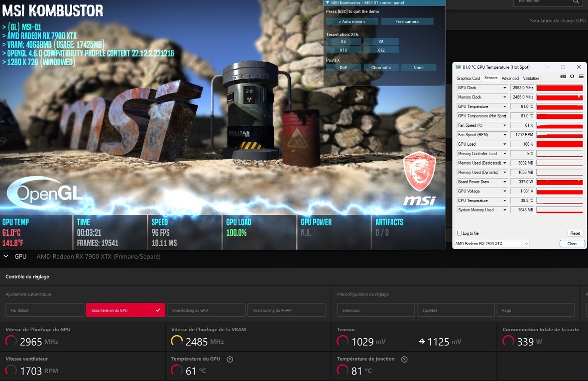The image size is (588, 381).
Task: Set tessellation to X32
Action: 380,50
